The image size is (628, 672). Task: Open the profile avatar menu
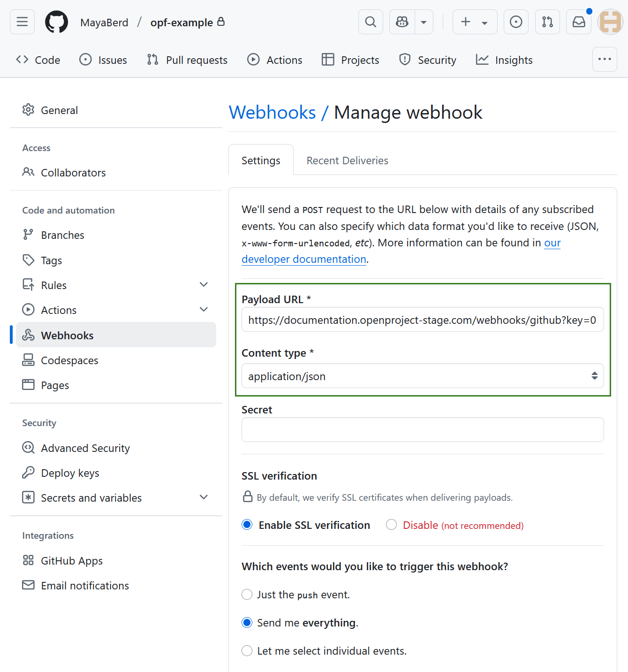pos(610,22)
